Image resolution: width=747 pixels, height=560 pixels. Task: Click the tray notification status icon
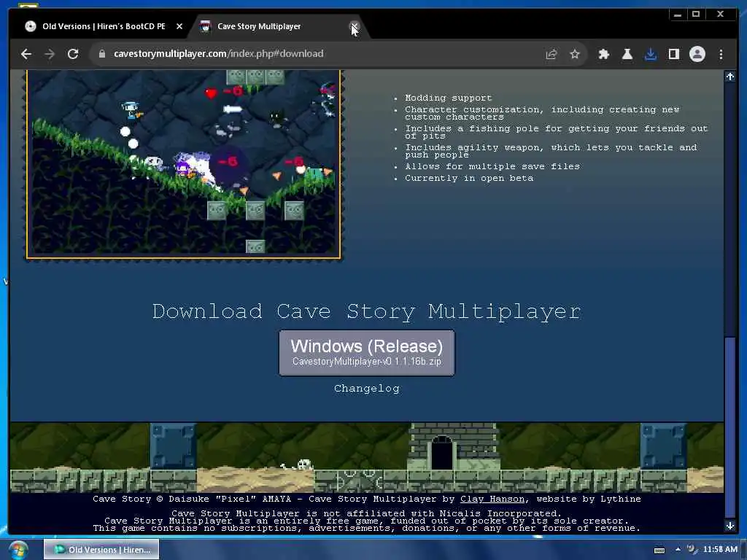692,549
